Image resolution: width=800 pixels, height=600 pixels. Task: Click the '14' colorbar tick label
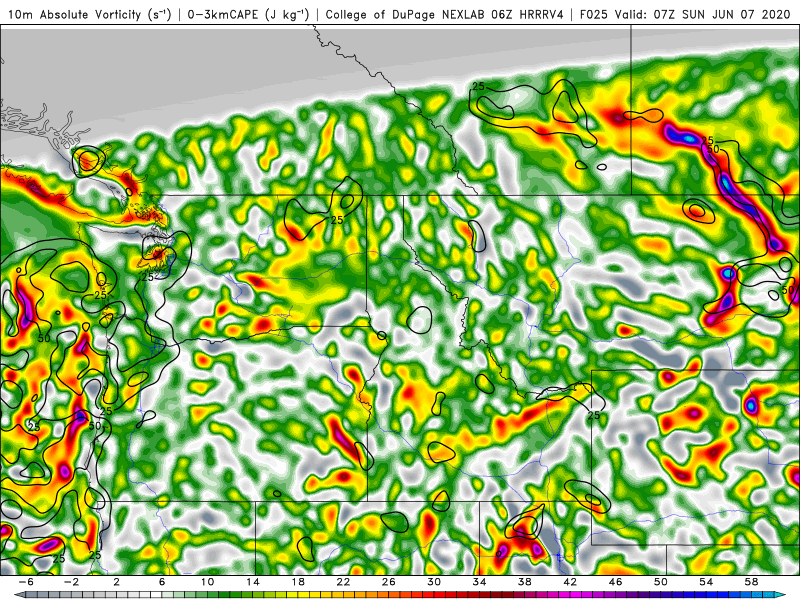click(253, 582)
